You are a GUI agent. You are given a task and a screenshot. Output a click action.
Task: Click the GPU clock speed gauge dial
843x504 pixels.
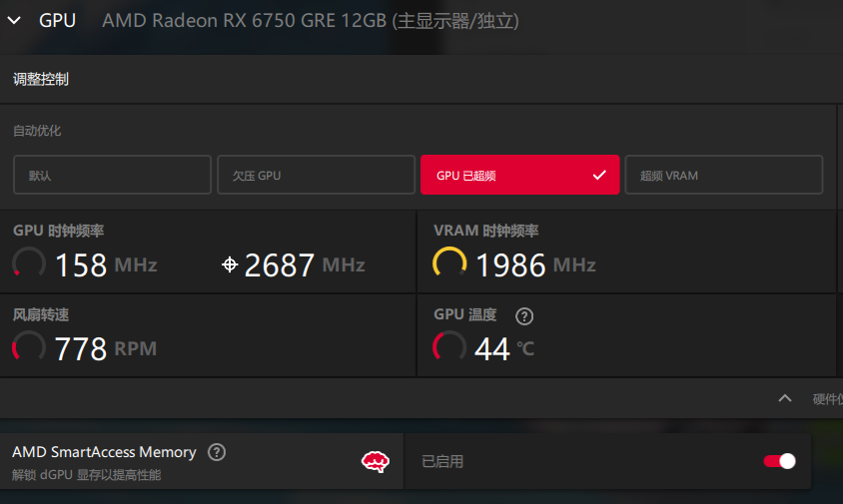pyautogui.click(x=29, y=263)
